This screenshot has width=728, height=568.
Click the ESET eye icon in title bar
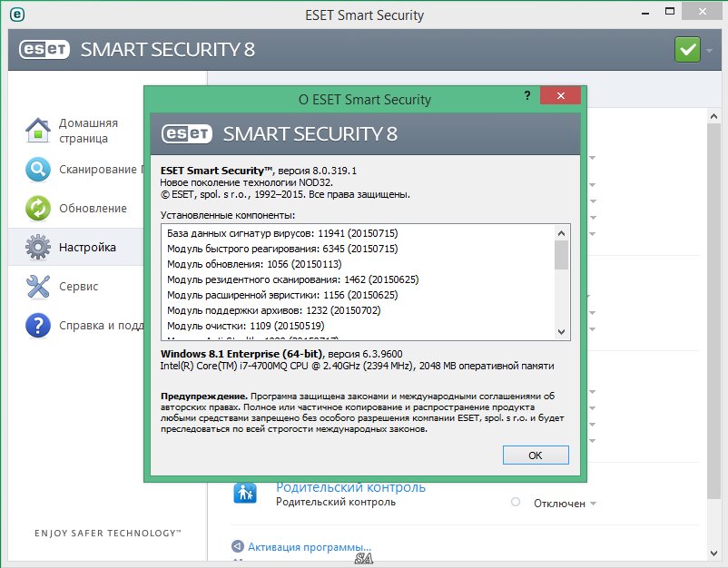pyautogui.click(x=17, y=15)
